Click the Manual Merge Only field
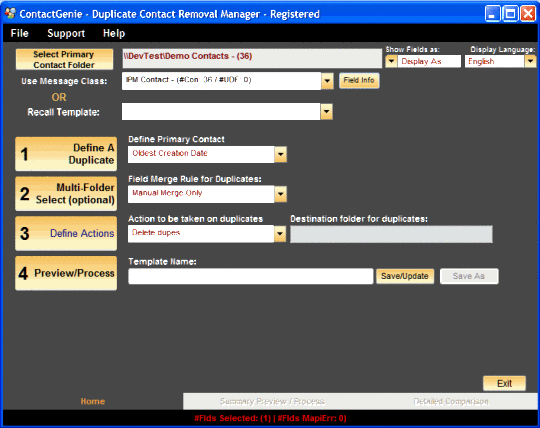The height and width of the screenshot is (428, 540). click(201, 194)
